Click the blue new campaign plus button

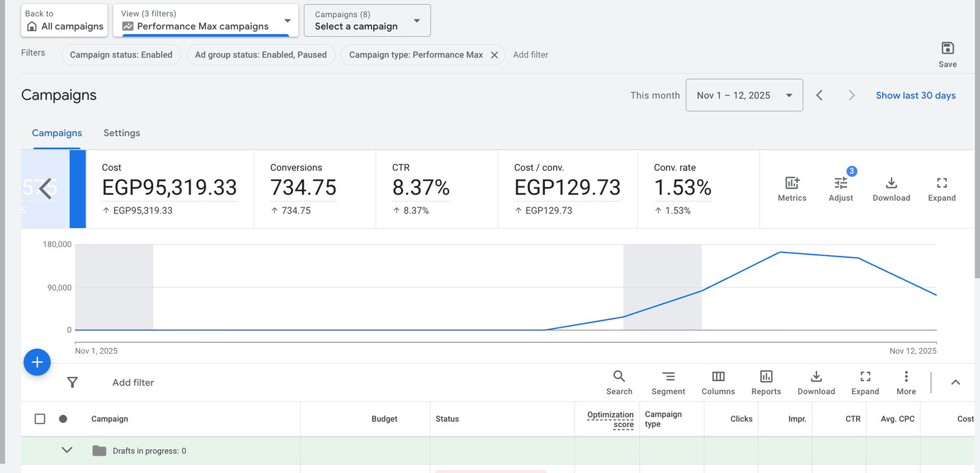coord(37,362)
